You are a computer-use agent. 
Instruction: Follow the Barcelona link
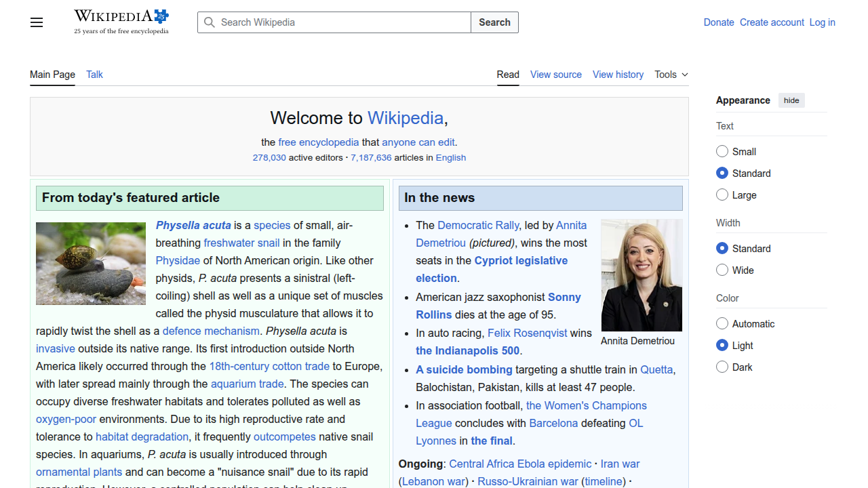(553, 423)
